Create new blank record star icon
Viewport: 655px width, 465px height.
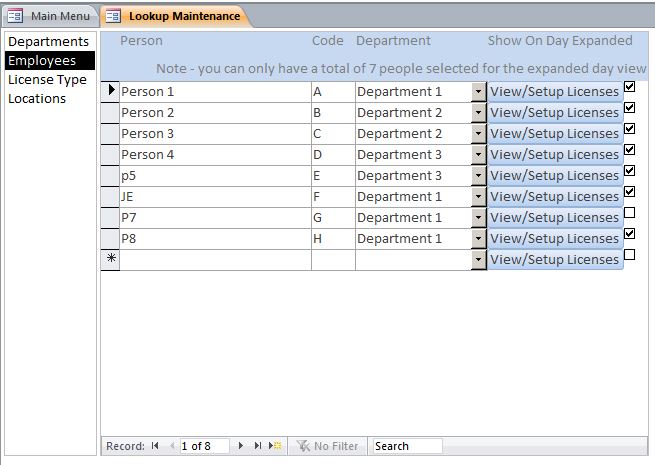[275, 446]
